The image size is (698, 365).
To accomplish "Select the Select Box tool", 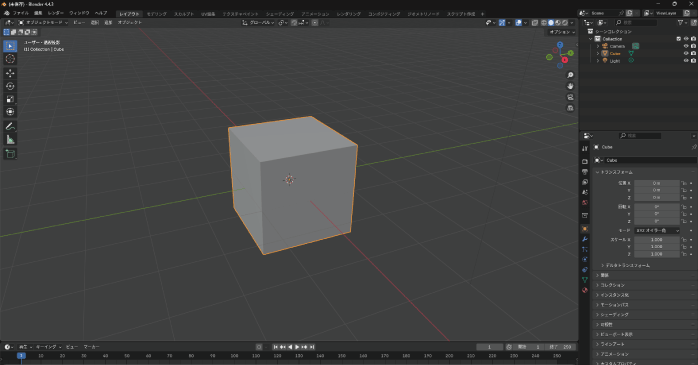I will pyautogui.click(x=10, y=45).
